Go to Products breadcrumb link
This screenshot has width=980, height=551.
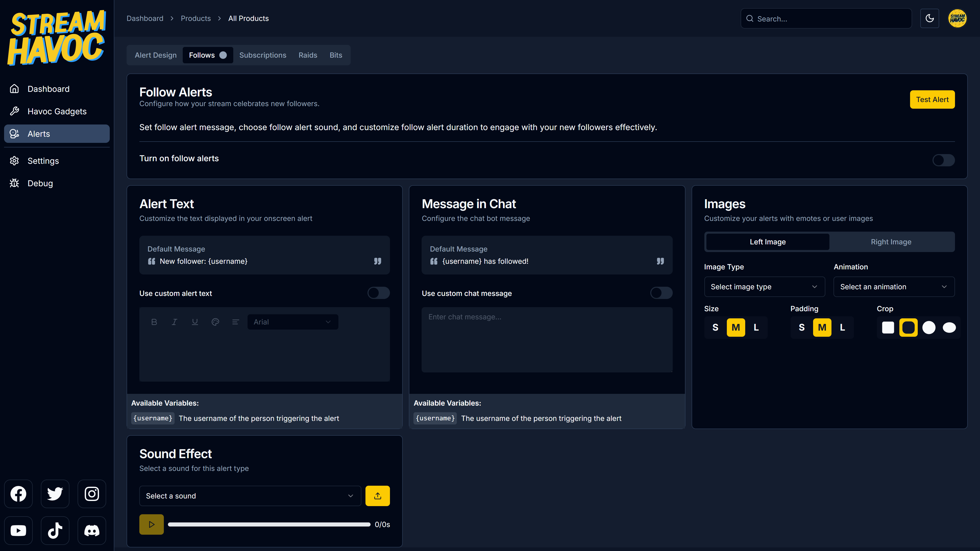tap(195, 18)
